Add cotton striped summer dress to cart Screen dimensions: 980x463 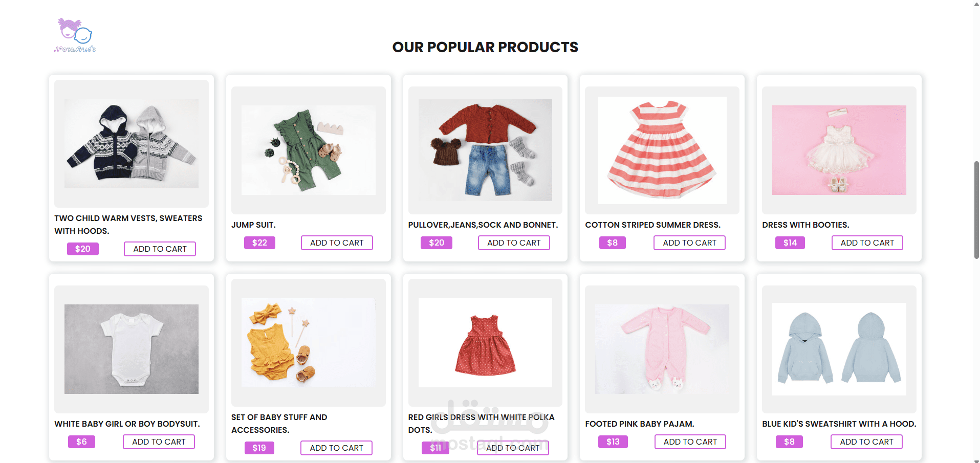689,242
